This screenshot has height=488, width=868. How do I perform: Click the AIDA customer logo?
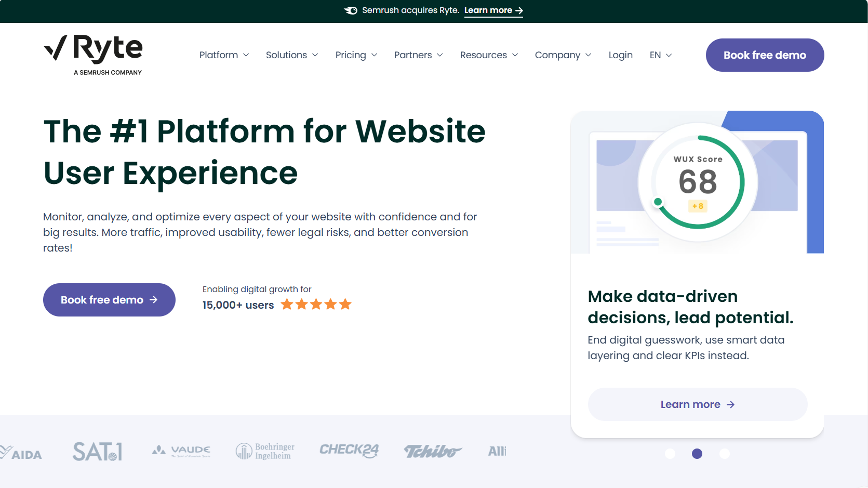pos(21,453)
